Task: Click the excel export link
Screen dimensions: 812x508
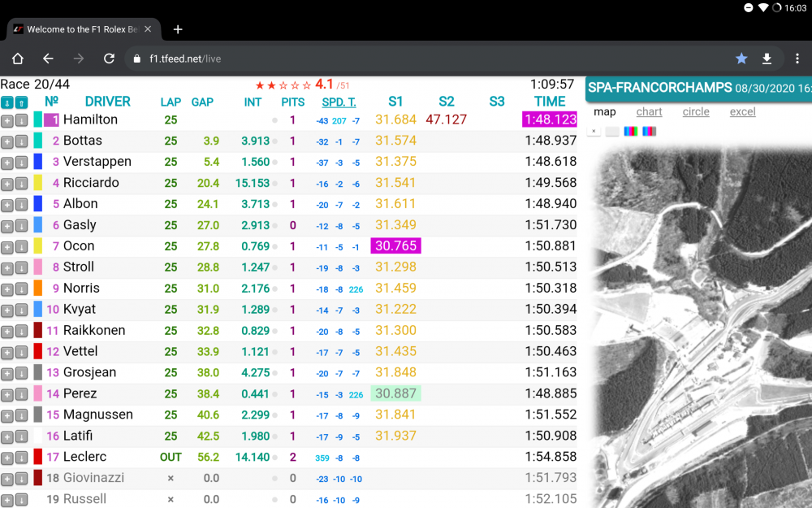Action: (x=742, y=112)
